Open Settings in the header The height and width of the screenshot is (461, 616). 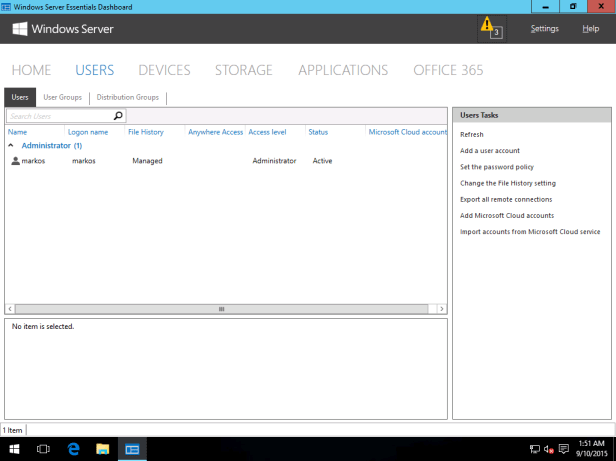[x=544, y=29]
